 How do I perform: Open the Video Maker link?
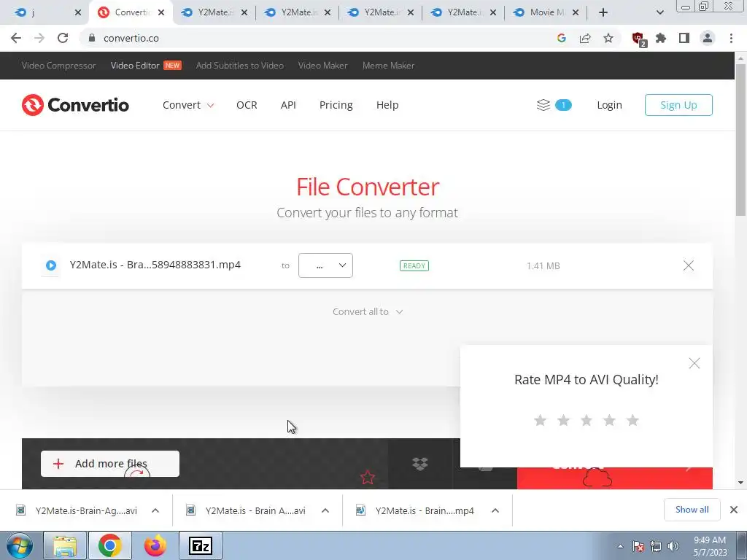[322, 65]
